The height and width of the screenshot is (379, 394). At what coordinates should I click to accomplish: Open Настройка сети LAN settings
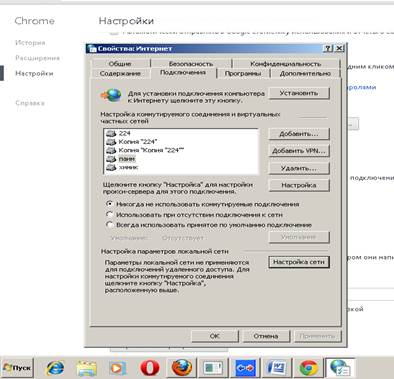[x=299, y=262]
